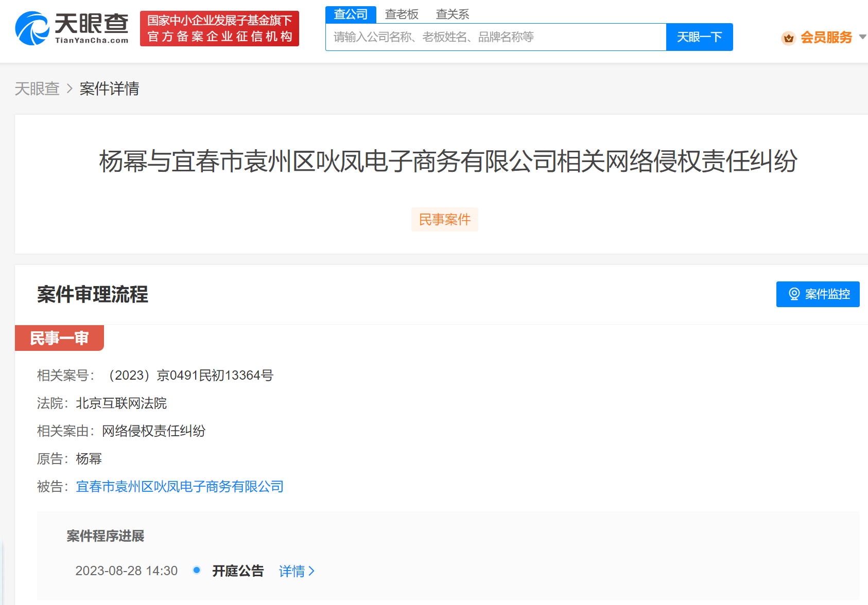Click the 天眼查 breadcrumb link
This screenshot has width=868, height=605.
pyautogui.click(x=37, y=88)
